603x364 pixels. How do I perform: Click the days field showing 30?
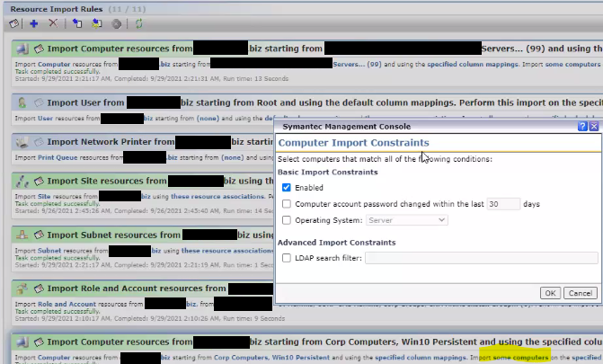[503, 204]
